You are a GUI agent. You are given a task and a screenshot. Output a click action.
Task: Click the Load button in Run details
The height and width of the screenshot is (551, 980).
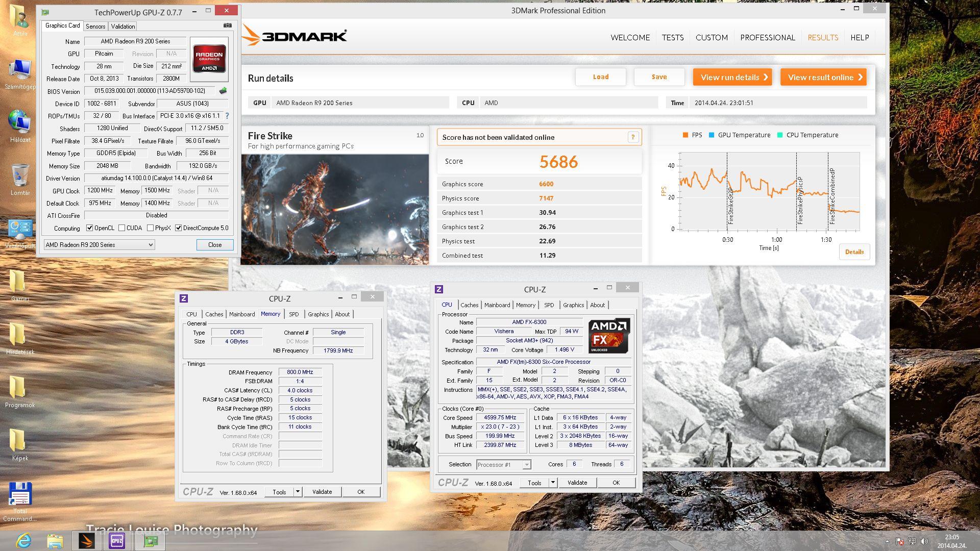coord(601,77)
